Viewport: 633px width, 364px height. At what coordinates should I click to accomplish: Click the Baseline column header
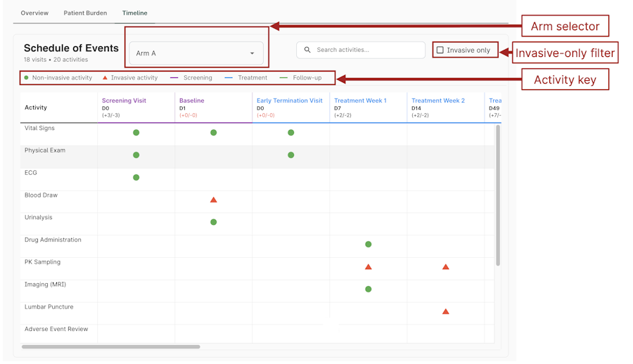tap(214, 108)
